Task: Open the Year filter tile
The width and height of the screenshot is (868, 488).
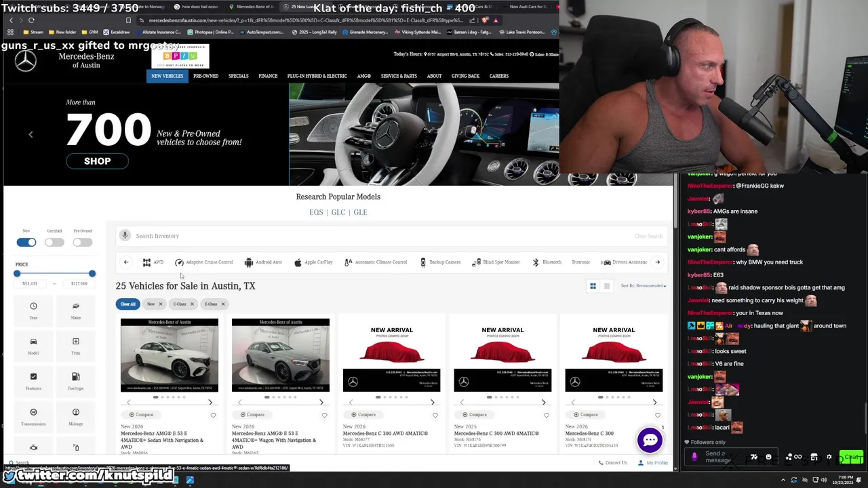Action: [x=33, y=310]
